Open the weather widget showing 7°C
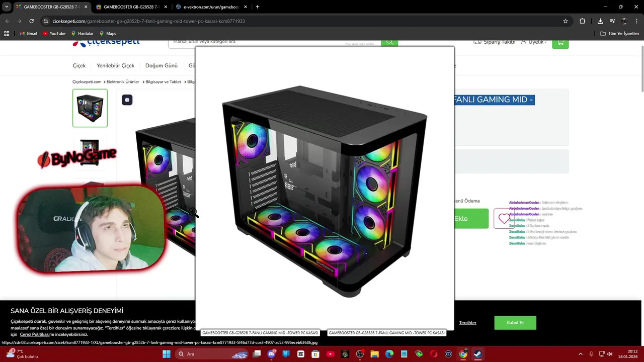644x362 pixels. [23, 354]
